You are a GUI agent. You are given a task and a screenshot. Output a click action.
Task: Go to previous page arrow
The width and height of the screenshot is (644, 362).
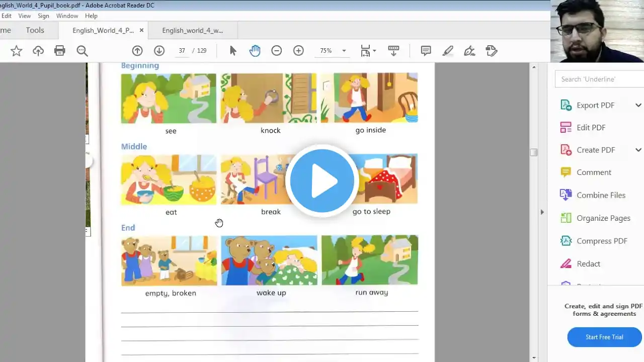[x=137, y=51]
